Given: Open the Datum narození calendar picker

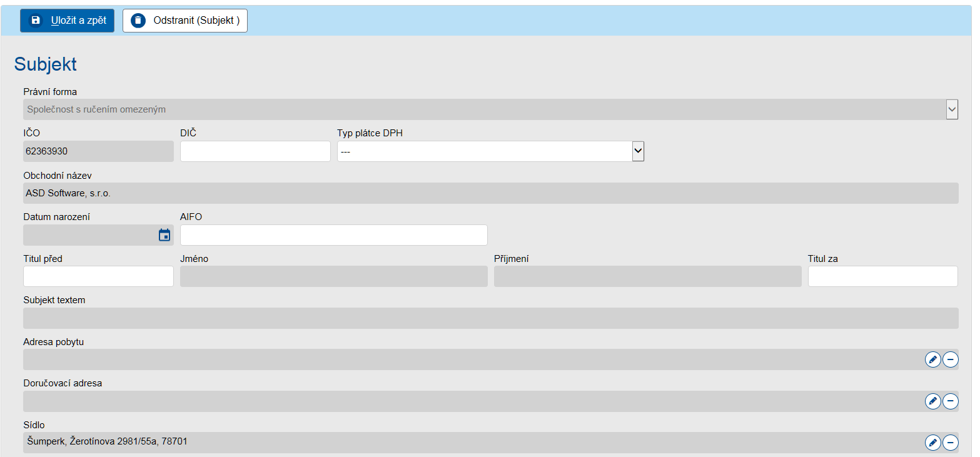Looking at the screenshot, I should coord(164,235).
